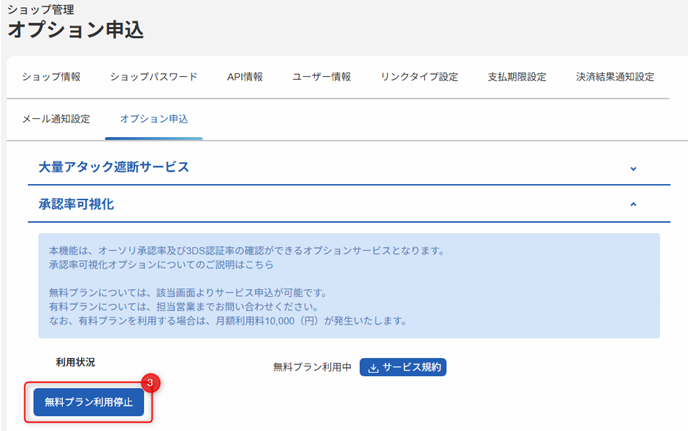Select the ユーザー情報 tab

point(322,77)
